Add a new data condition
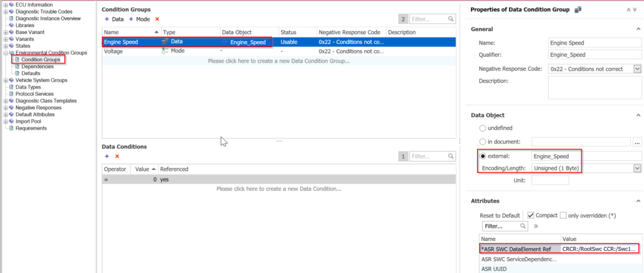The width and height of the screenshot is (644, 273). 107,156
